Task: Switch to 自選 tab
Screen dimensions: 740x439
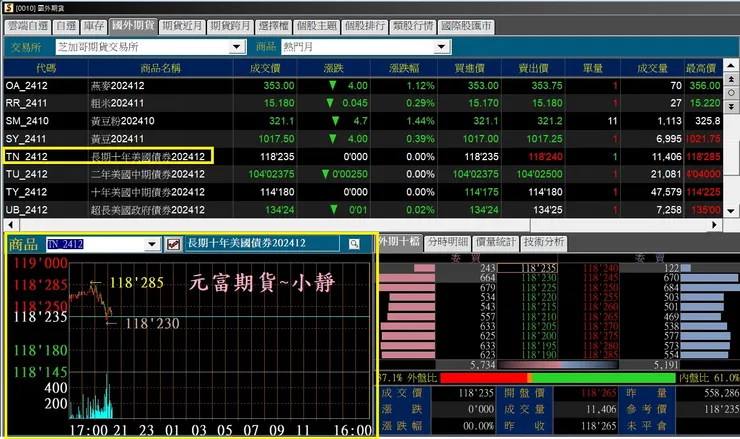Action: (66, 26)
